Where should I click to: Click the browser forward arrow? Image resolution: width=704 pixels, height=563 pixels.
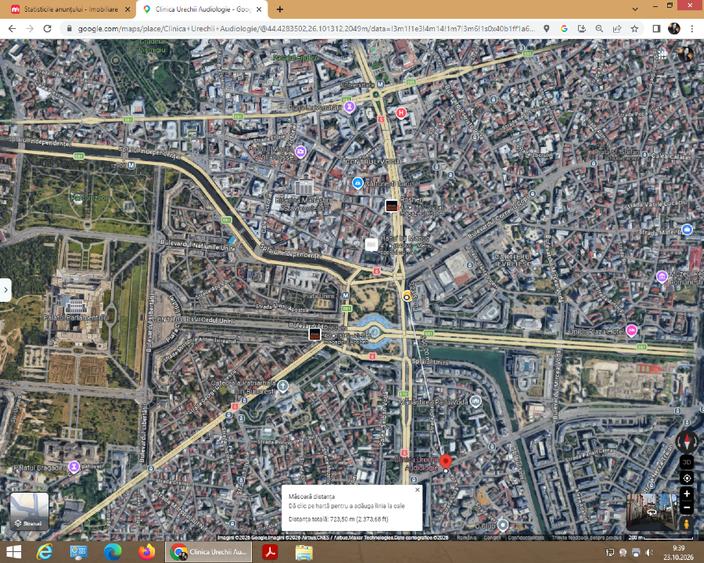pyautogui.click(x=30, y=28)
